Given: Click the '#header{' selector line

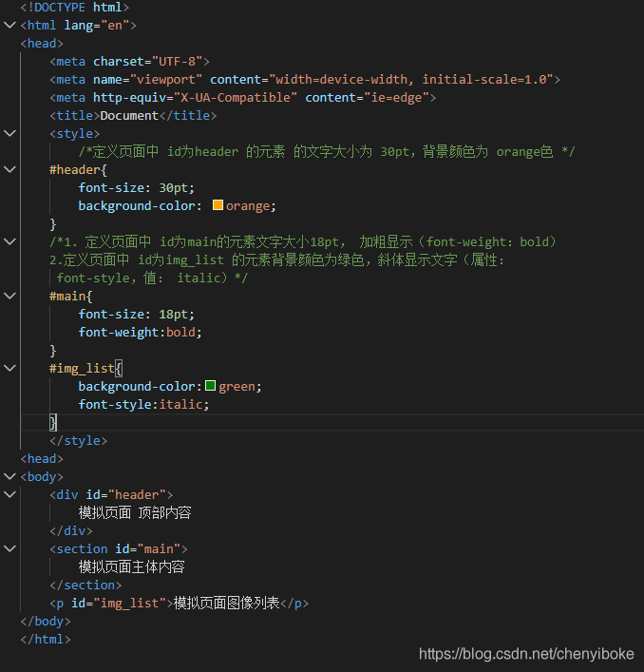Looking at the screenshot, I should pyautogui.click(x=78, y=170).
